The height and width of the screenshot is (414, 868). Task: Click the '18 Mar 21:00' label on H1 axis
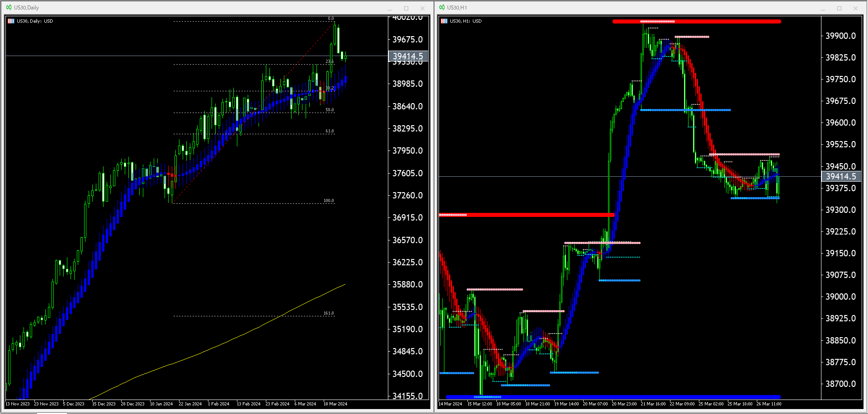(538, 404)
